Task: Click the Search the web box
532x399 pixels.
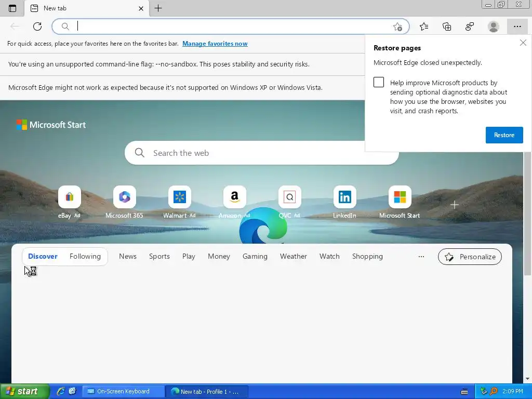Action: pyautogui.click(x=262, y=153)
